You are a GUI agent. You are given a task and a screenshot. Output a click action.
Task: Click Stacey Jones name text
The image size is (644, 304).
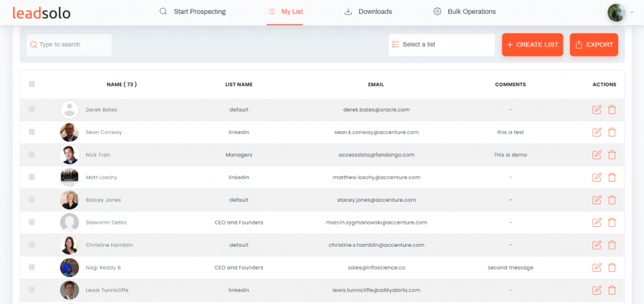103,200
